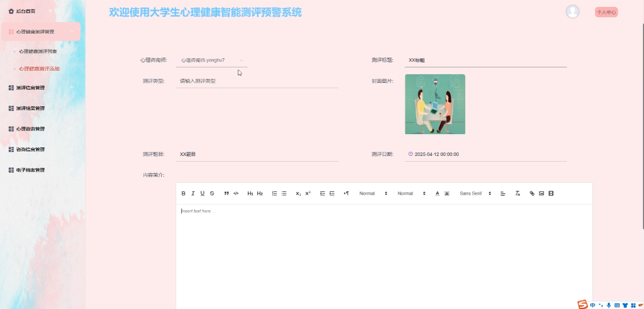Viewport: 644px width, 309px height.
Task: Insert a blockquote
Action: (226, 193)
